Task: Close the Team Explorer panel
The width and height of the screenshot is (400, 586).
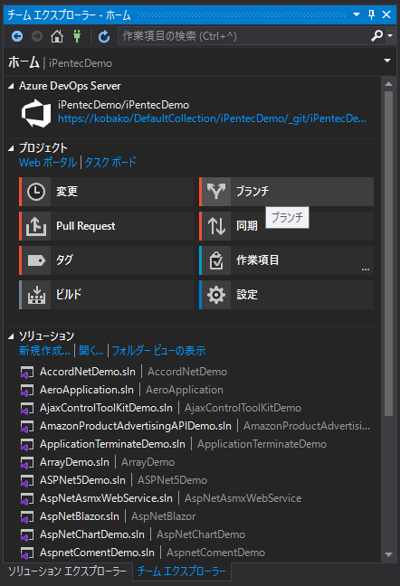Action: [386, 15]
